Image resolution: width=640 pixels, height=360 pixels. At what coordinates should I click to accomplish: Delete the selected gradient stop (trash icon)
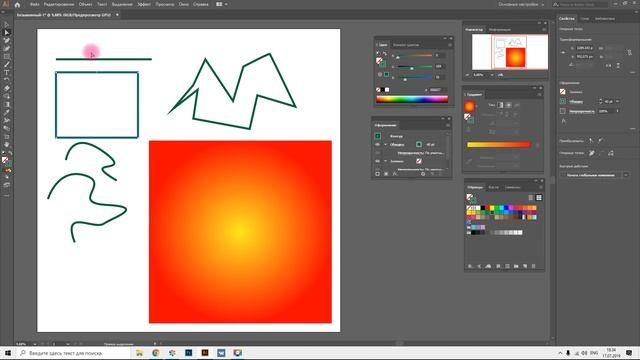538,145
